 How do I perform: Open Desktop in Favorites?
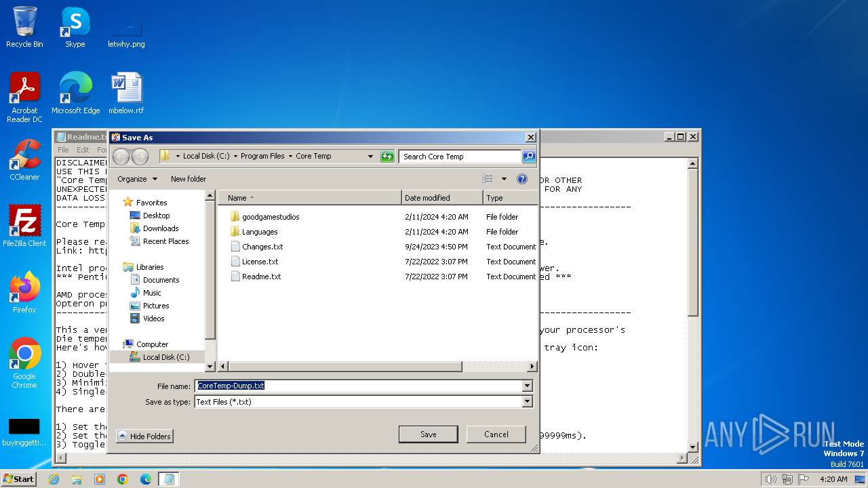[156, 216]
